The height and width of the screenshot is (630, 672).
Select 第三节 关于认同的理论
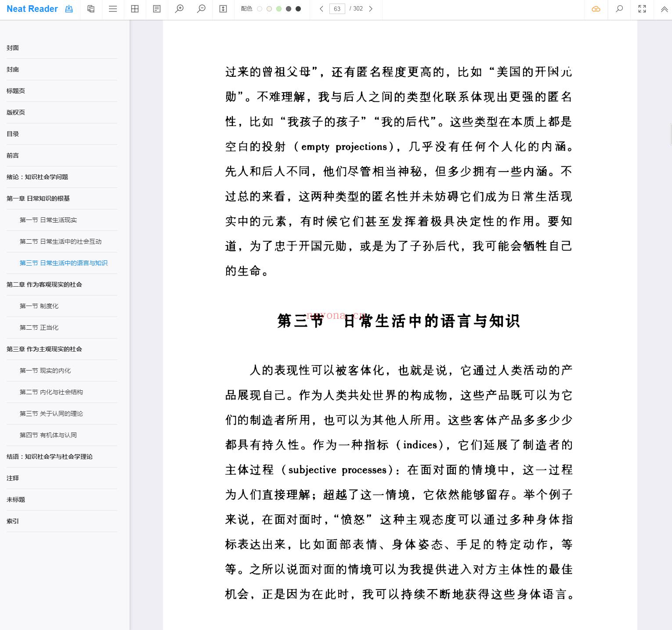pos(51,414)
